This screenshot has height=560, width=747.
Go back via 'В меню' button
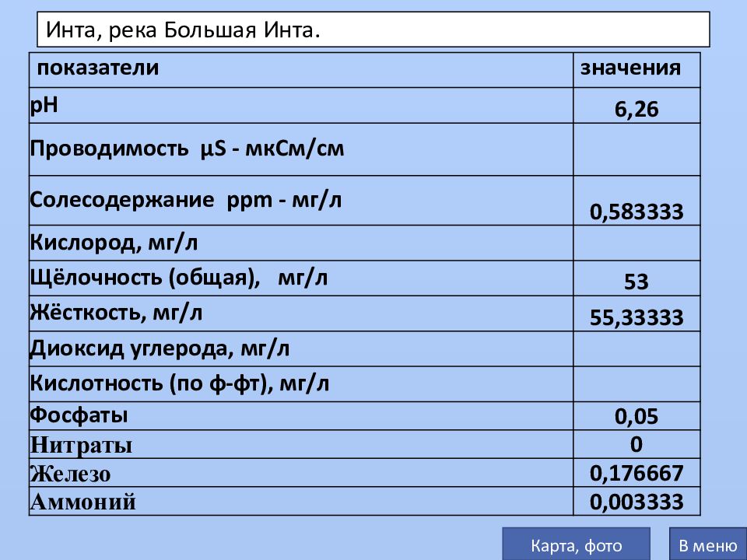[x=708, y=544]
